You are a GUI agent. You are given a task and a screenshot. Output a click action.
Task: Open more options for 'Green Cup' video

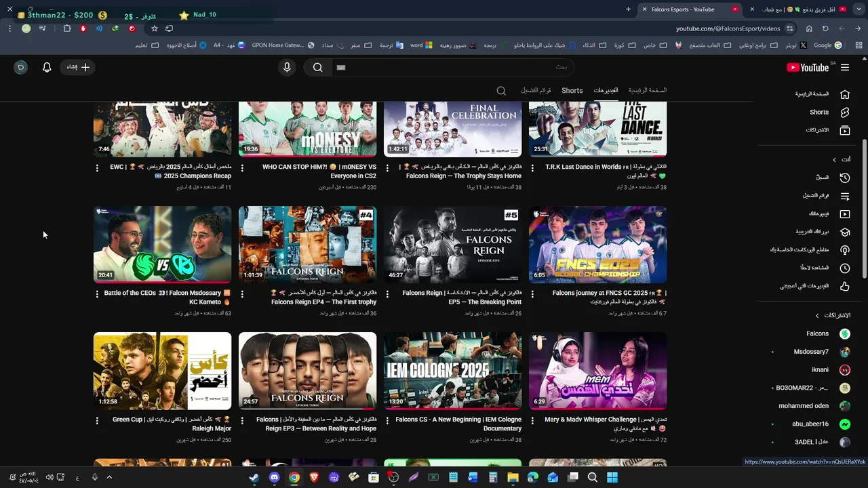(x=97, y=420)
